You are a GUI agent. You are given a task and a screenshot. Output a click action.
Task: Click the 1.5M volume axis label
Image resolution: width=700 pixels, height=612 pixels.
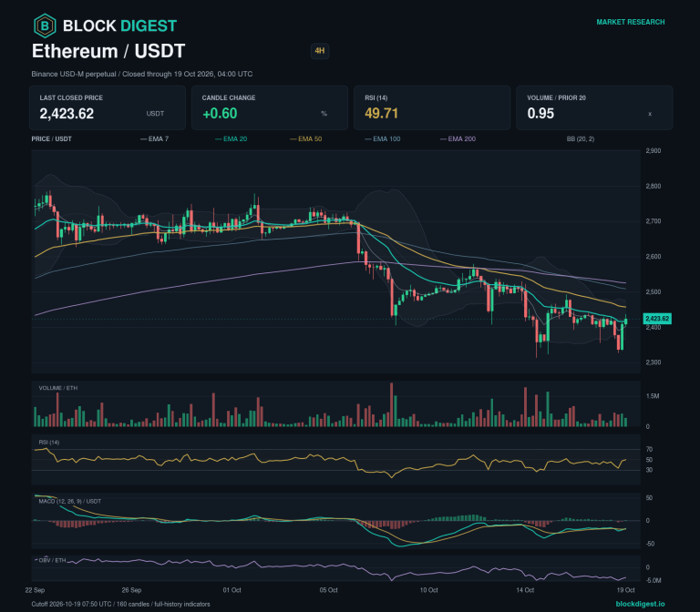tap(653, 396)
